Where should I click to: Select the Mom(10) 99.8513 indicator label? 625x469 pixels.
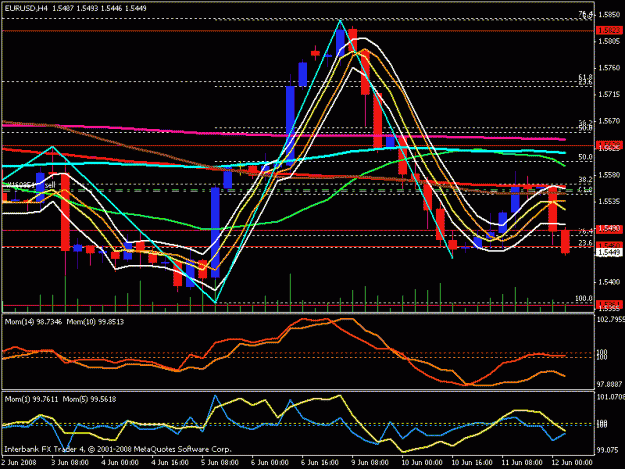coord(95,322)
